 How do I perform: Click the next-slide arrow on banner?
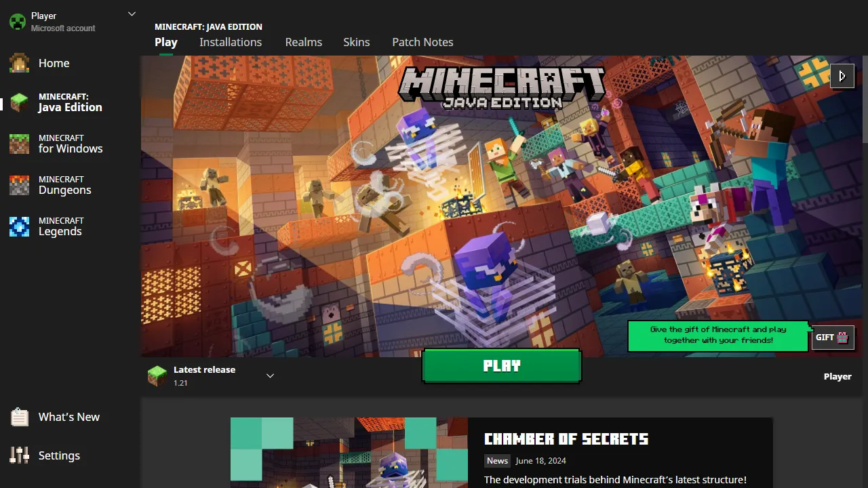coord(842,76)
